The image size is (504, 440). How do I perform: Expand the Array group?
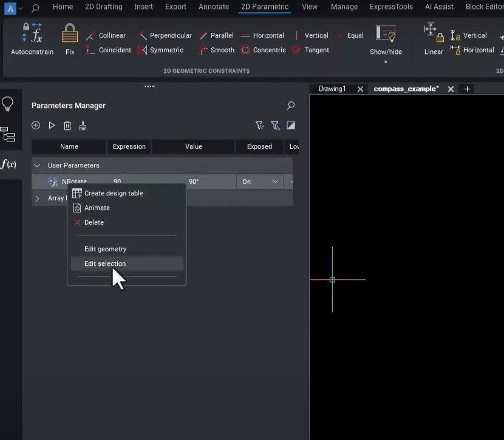coord(37,198)
